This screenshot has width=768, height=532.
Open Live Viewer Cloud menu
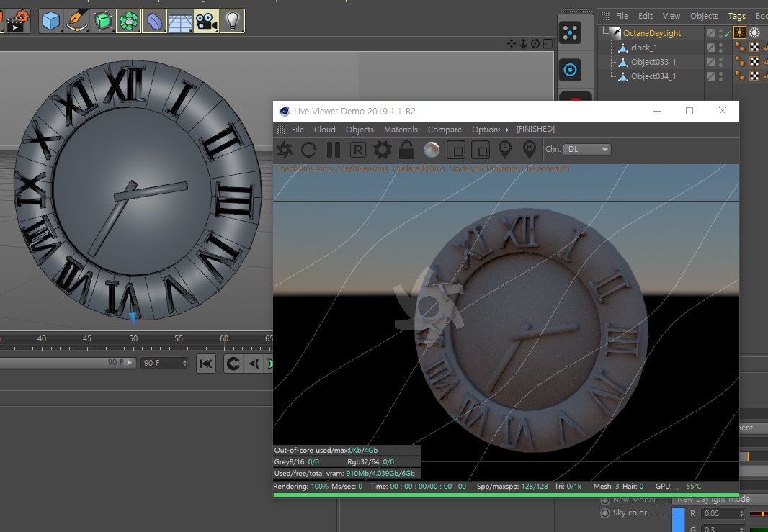(325, 130)
